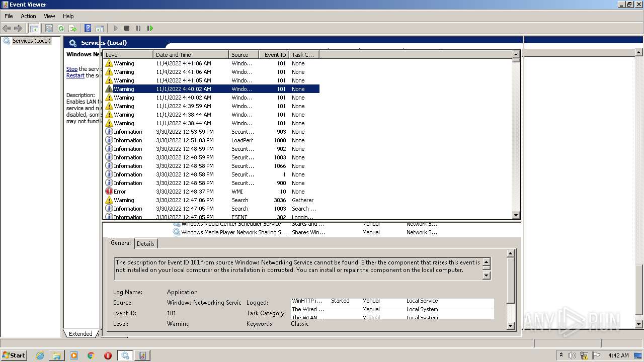Image resolution: width=644 pixels, height=362 pixels.
Task: Sort events by Source column header
Action: [244, 54]
